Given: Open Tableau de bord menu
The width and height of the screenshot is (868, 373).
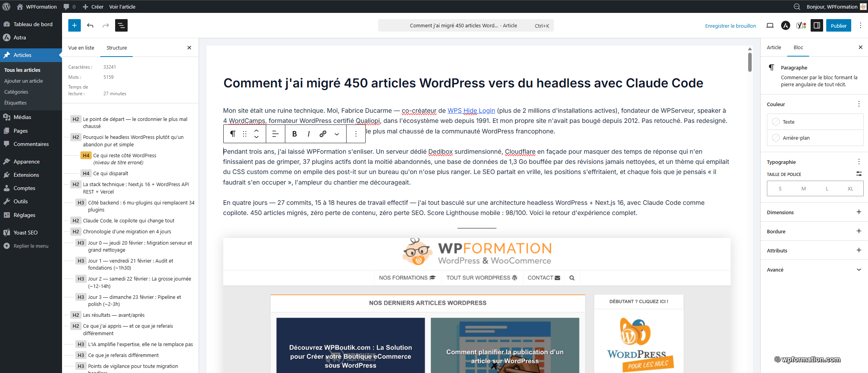Looking at the screenshot, I should [31, 24].
